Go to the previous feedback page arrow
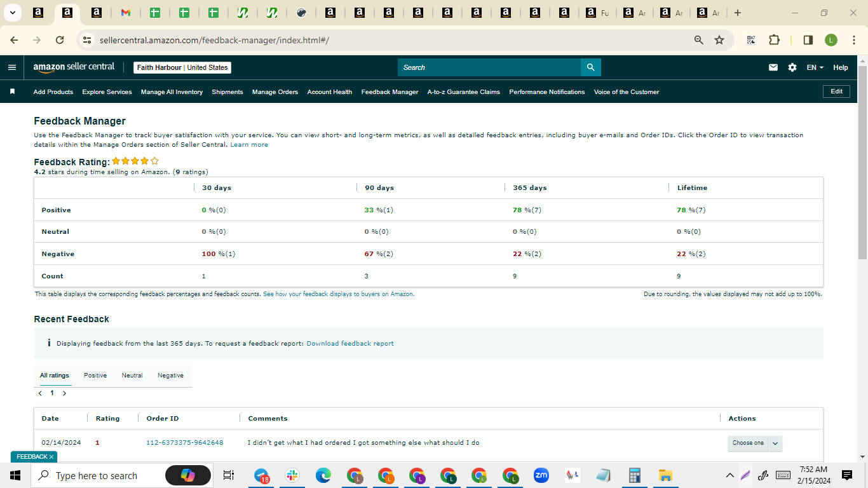The image size is (868, 488). click(40, 393)
